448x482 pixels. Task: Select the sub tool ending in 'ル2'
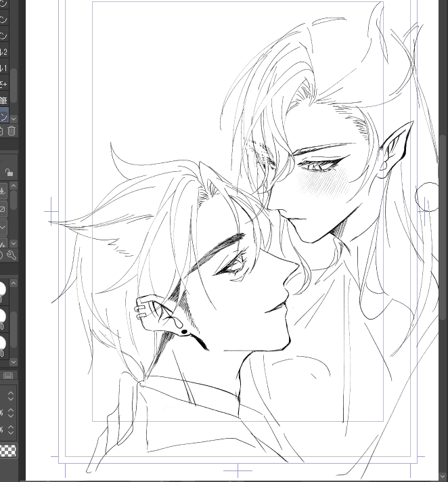point(3,52)
